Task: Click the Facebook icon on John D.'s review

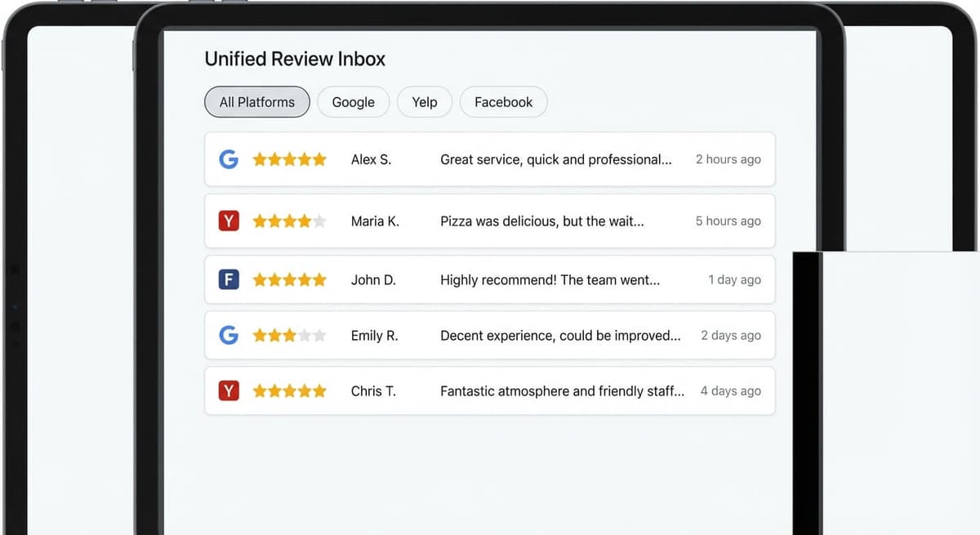Action: coord(228,279)
